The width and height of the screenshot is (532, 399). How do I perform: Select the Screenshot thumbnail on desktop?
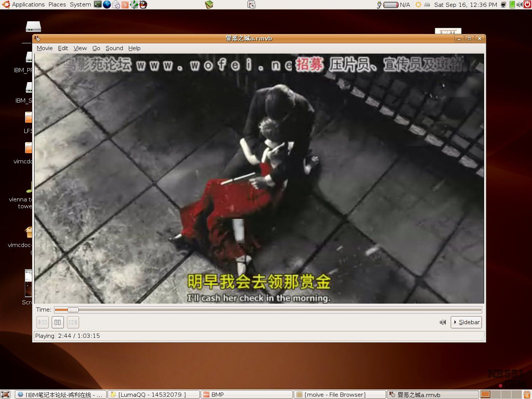28,283
